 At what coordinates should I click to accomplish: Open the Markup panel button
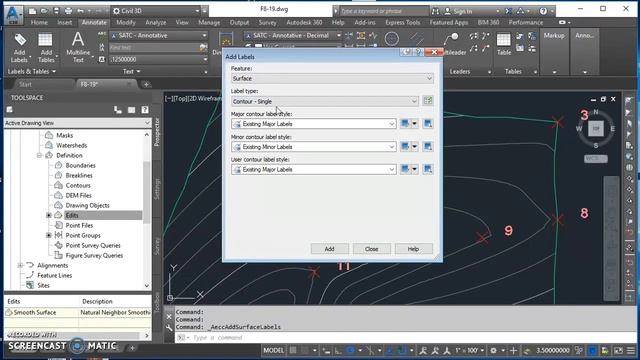point(554,52)
